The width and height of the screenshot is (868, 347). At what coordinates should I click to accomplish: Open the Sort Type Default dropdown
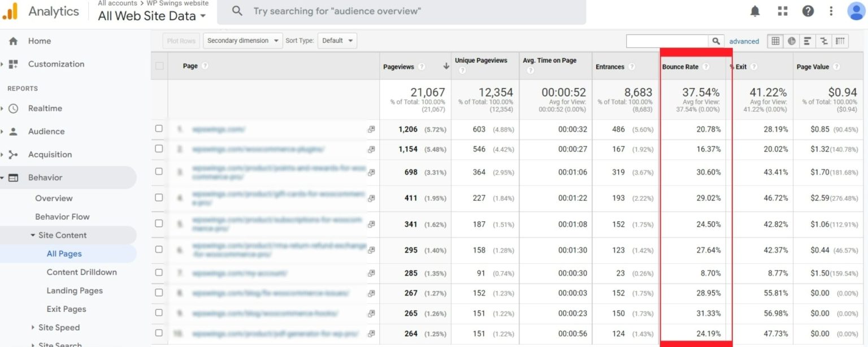tap(337, 41)
